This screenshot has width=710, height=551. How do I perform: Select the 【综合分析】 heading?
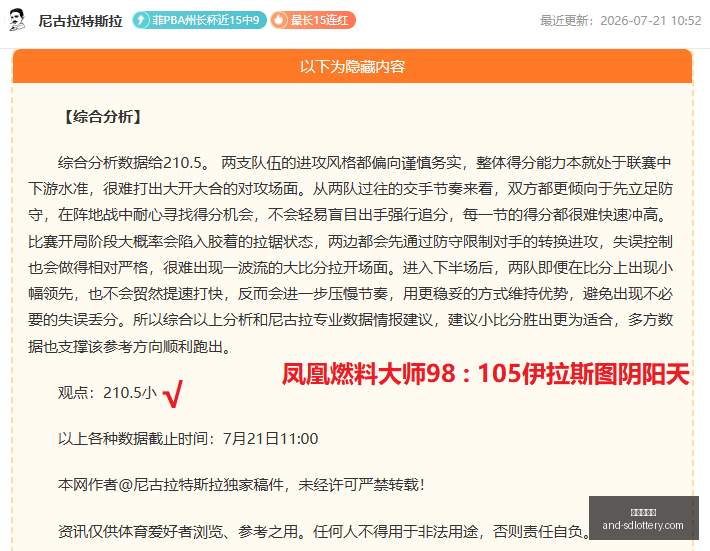103,117
